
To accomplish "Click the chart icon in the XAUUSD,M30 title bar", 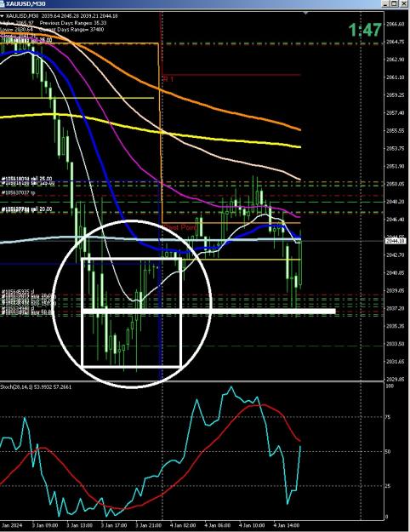I will (x=3, y=3).
